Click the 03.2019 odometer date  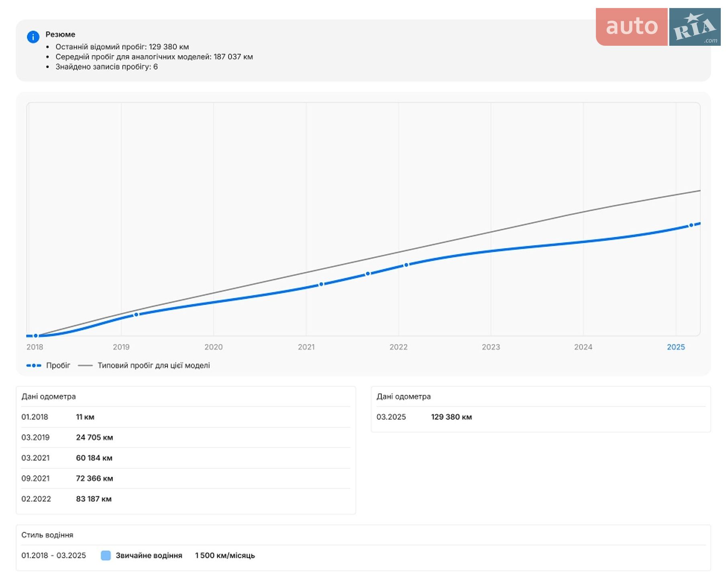[x=35, y=438]
